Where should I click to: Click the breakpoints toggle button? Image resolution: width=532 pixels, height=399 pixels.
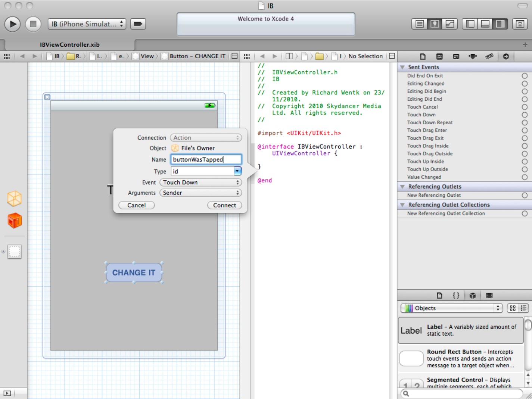pyautogui.click(x=138, y=24)
